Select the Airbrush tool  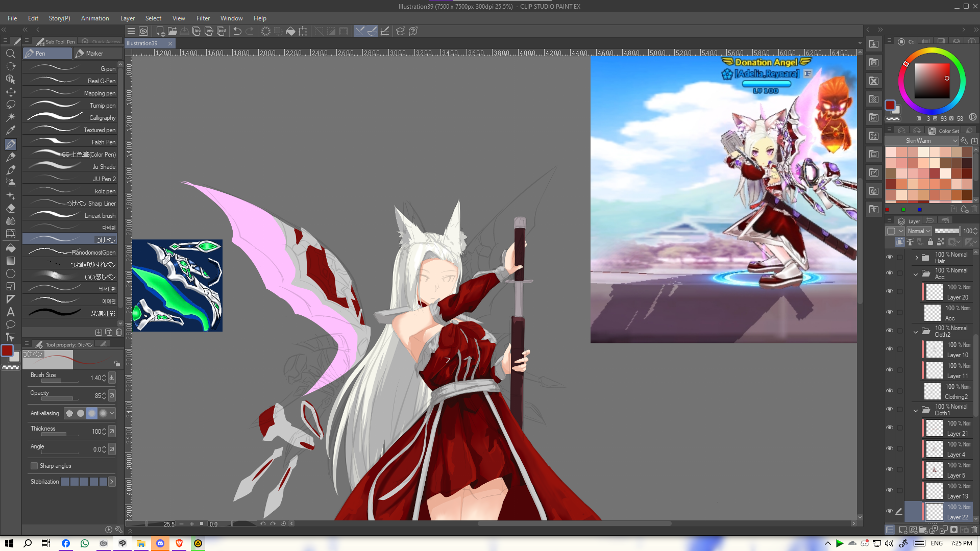(10, 182)
